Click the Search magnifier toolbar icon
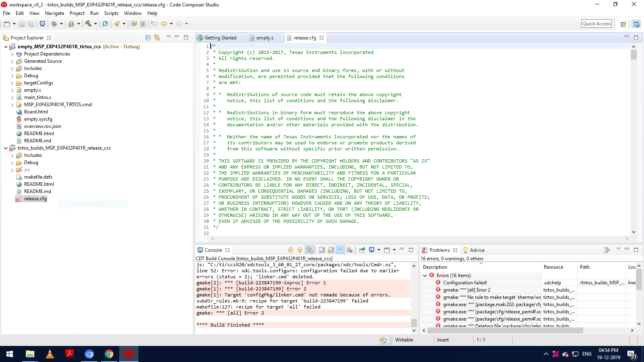This screenshot has width=644, height=362. pyautogui.click(x=105, y=24)
